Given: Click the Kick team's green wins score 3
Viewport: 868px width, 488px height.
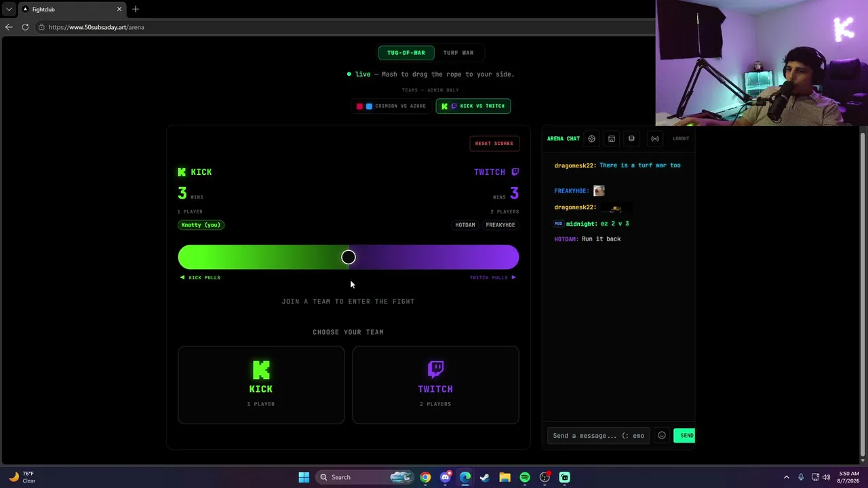Looking at the screenshot, I should click(x=182, y=193).
